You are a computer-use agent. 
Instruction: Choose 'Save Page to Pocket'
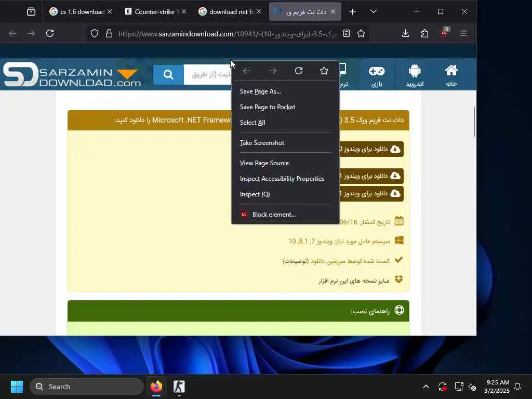pyautogui.click(x=285, y=107)
